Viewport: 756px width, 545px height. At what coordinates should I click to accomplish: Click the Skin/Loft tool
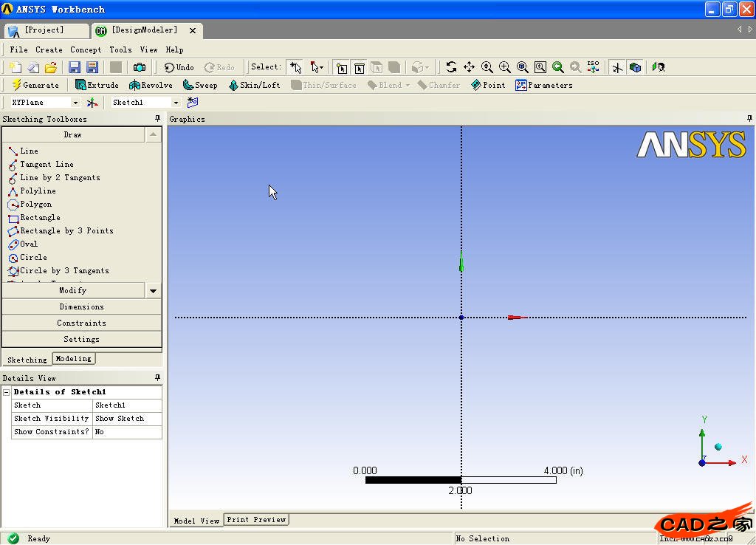point(254,85)
